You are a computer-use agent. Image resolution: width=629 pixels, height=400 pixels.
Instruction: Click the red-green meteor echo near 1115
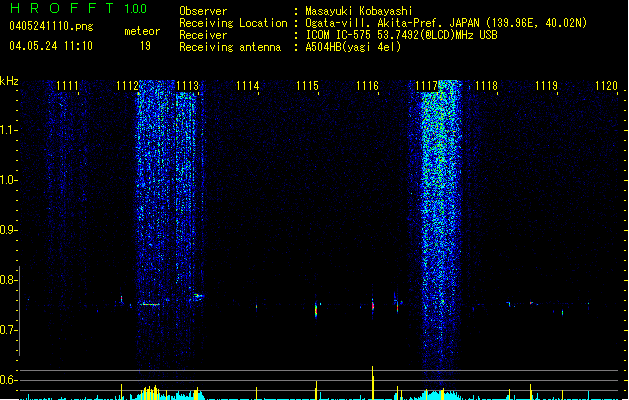(316, 310)
